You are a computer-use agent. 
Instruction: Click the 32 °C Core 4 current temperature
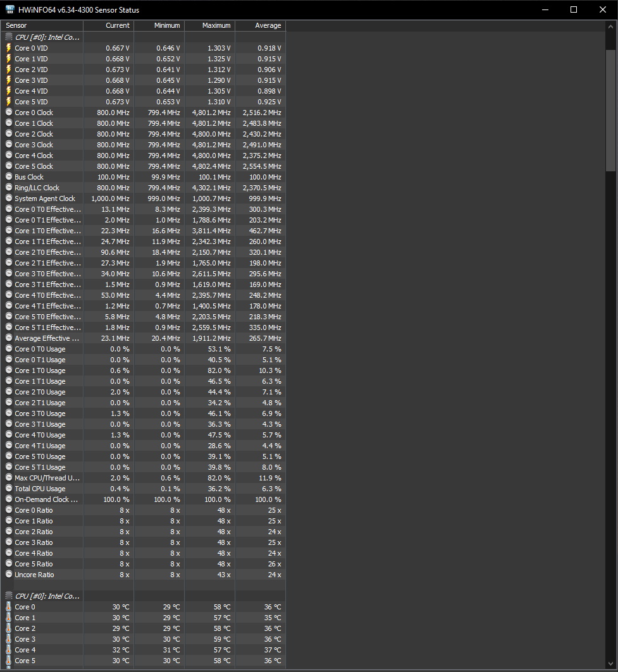point(121,650)
